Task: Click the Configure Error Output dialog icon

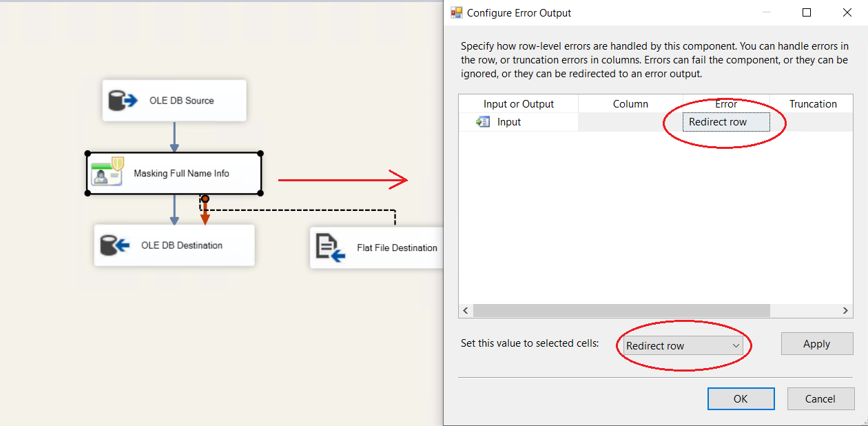Action: pos(456,12)
